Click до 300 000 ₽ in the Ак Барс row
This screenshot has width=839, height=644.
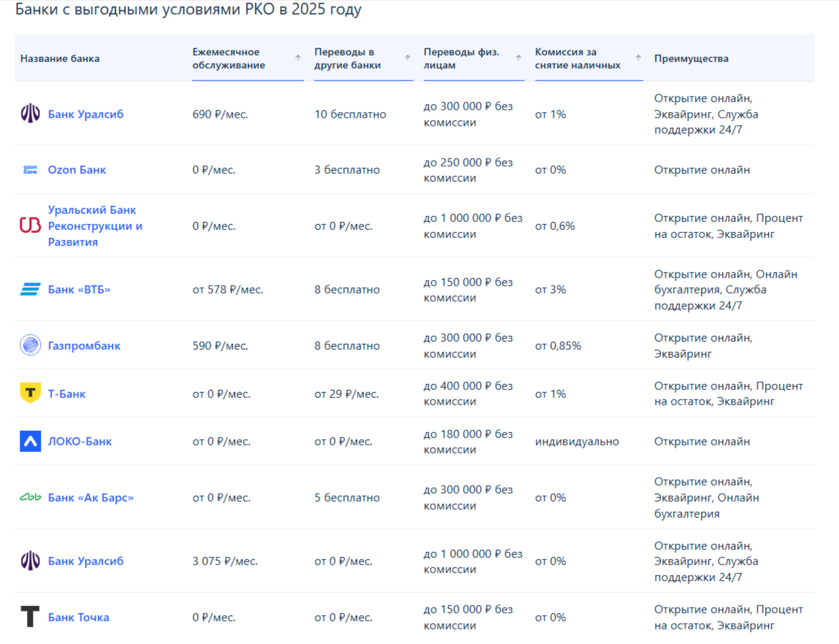coord(468,497)
